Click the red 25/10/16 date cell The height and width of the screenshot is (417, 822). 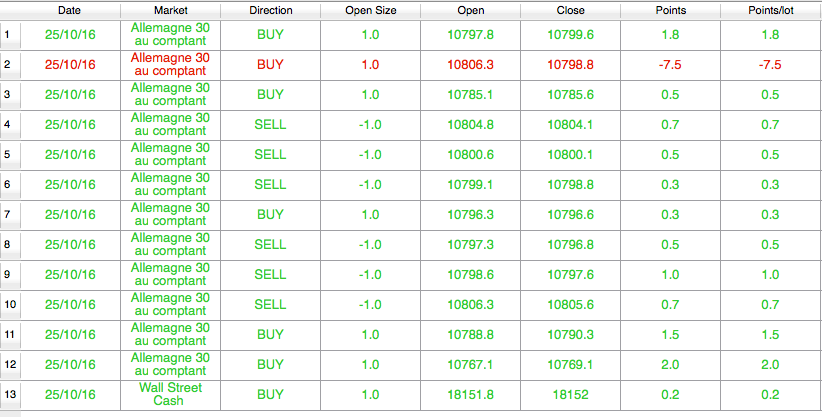point(70,65)
